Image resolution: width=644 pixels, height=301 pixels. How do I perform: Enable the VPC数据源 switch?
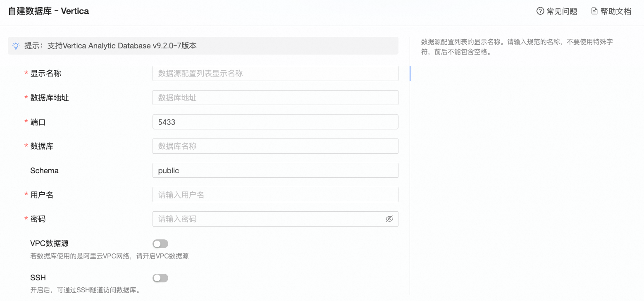160,244
